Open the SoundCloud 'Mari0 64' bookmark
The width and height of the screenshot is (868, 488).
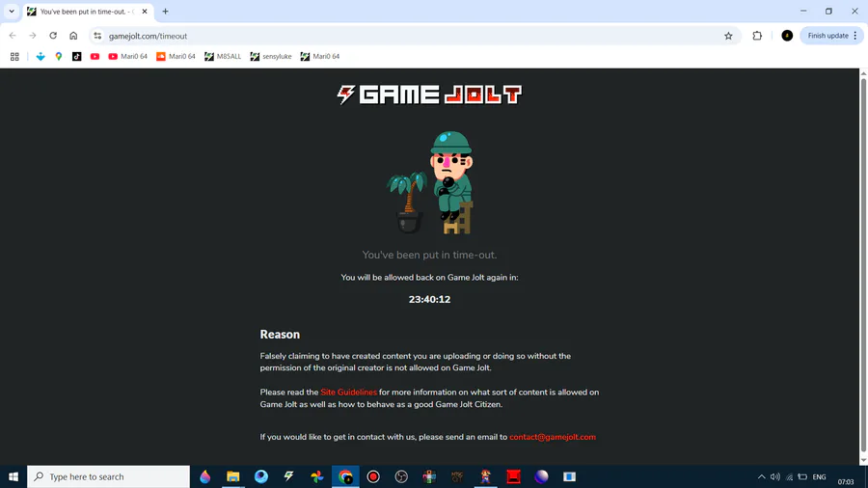(x=176, y=57)
